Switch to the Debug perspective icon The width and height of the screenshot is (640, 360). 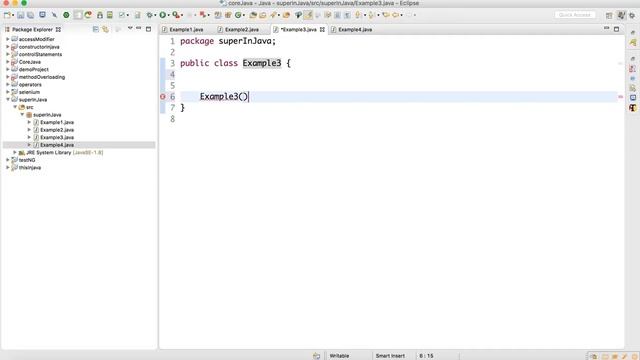632,15
